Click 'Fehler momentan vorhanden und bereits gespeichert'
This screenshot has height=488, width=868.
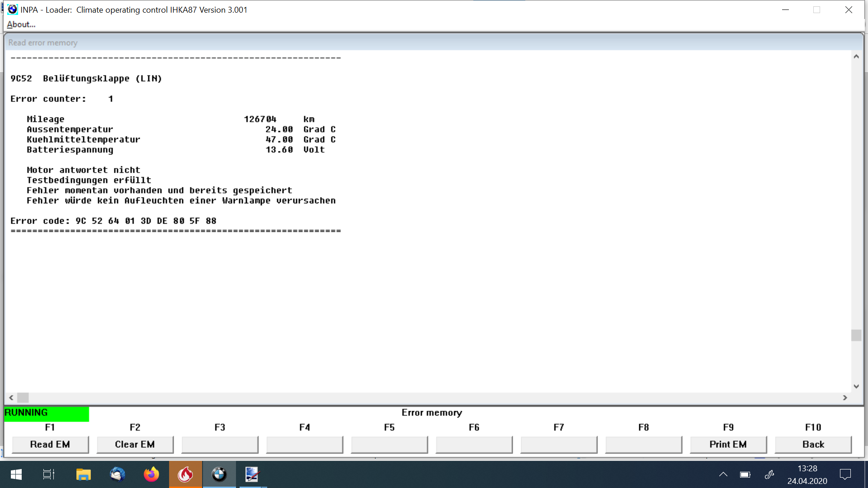[x=160, y=191]
